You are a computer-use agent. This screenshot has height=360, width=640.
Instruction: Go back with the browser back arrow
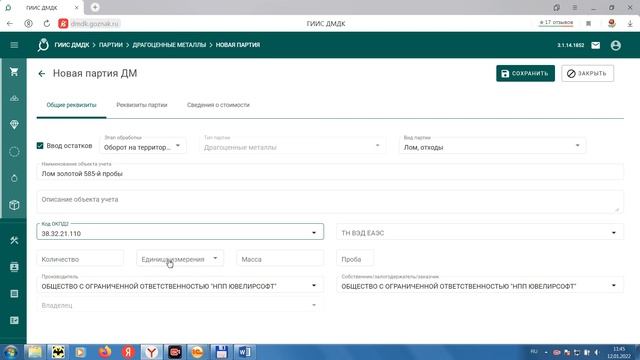pos(10,24)
